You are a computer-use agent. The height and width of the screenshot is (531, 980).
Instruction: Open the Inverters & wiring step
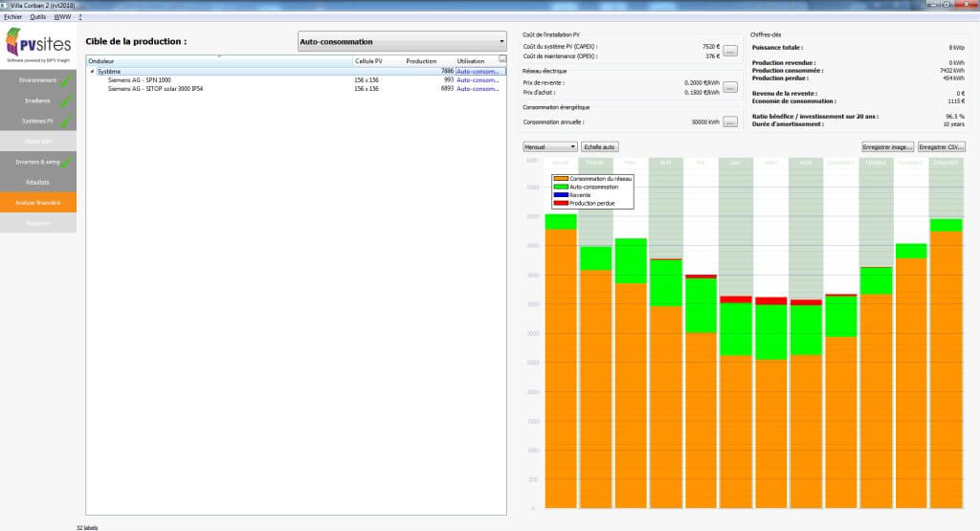click(x=37, y=162)
